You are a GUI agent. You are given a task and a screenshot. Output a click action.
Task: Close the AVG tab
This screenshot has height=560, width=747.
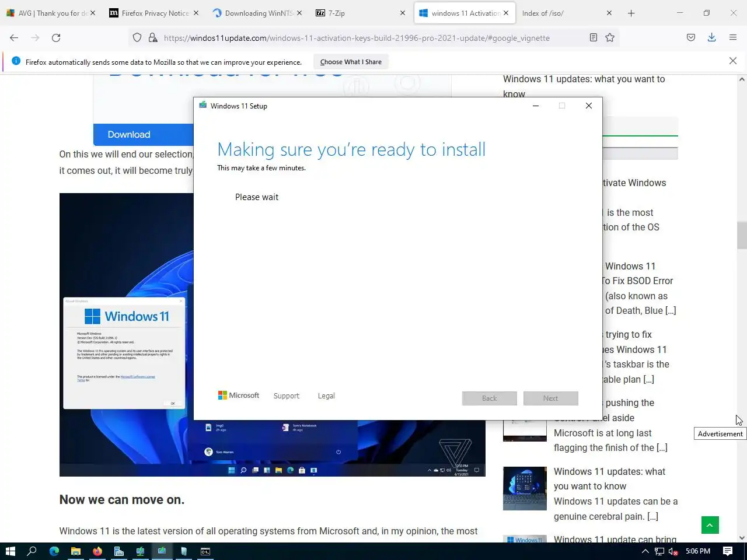[x=93, y=13]
